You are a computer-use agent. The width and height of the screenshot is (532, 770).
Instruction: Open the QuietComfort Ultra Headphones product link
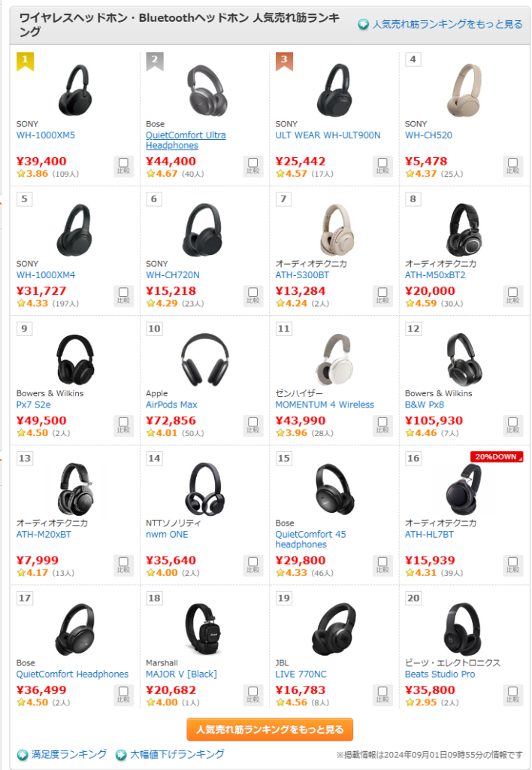pyautogui.click(x=186, y=141)
